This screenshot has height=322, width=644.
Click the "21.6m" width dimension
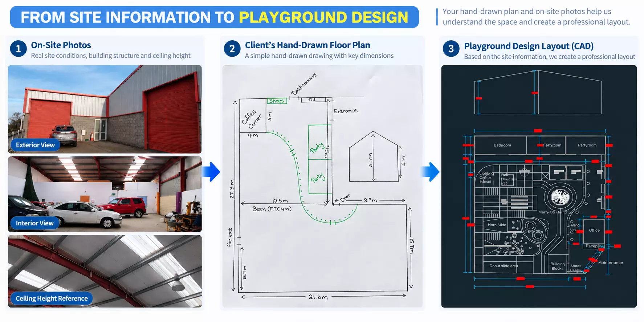tap(318, 297)
